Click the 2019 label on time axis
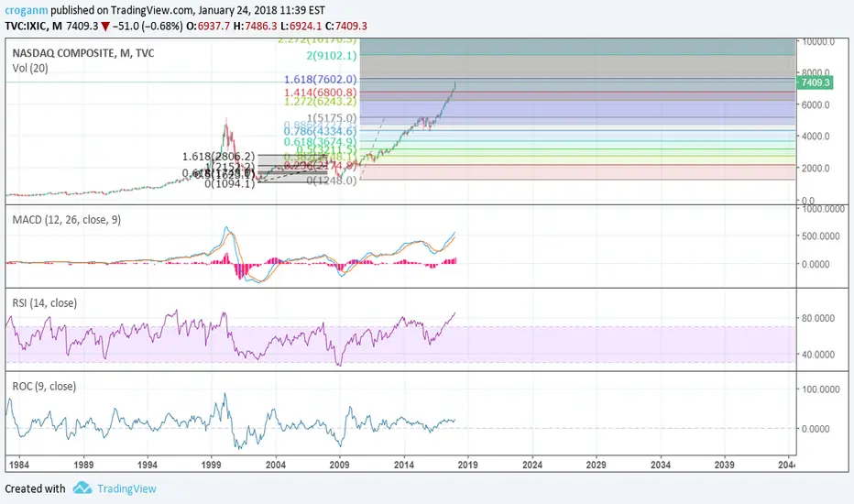Image resolution: width=854 pixels, height=504 pixels. 468,465
